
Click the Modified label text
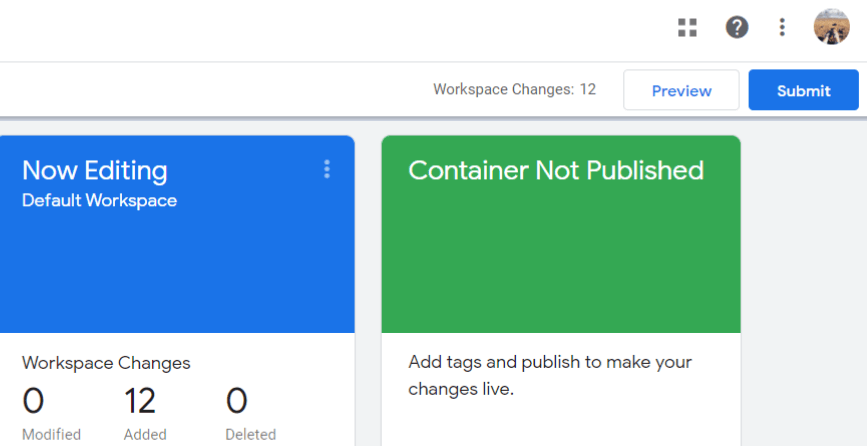pos(51,435)
